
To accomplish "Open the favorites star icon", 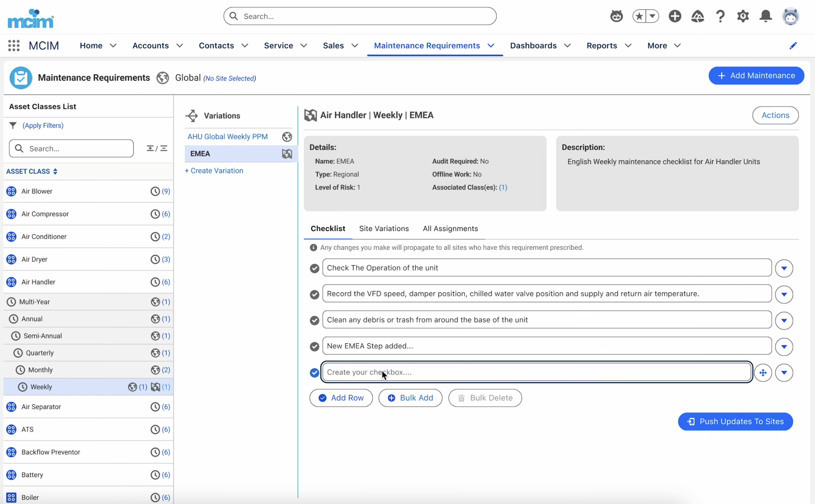I will (639, 16).
